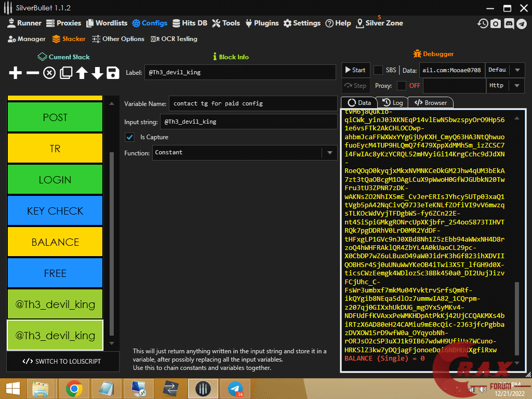Click the Input string field
Viewport: 532px width, 399px height.
(249, 122)
